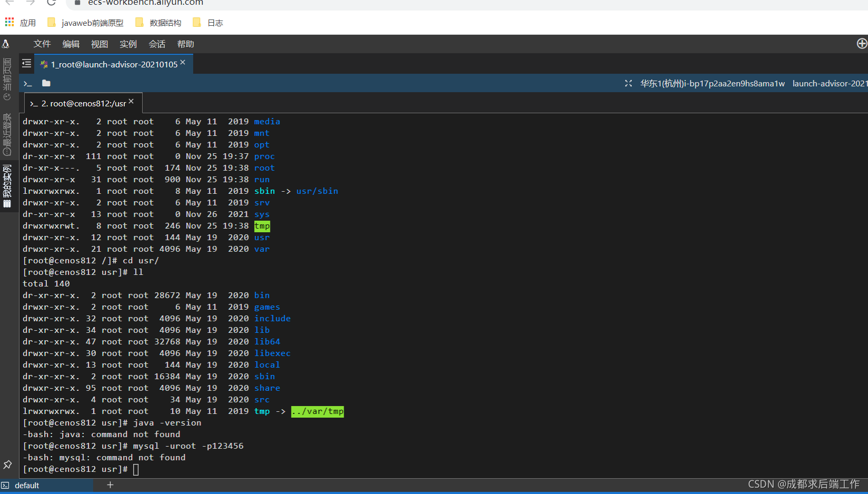Viewport: 868px width, 494px height.
Task: Close the 1_root@launch-advisor-20210105 tab
Action: (x=183, y=62)
